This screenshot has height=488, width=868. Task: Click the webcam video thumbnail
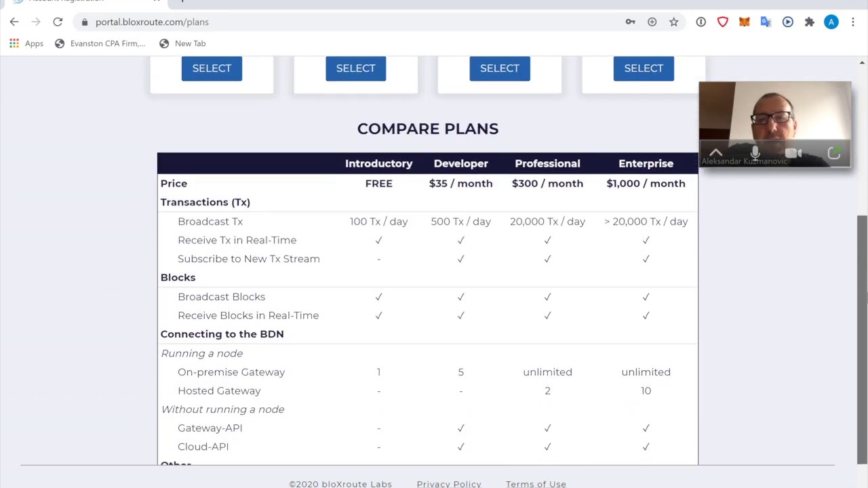pos(775,124)
